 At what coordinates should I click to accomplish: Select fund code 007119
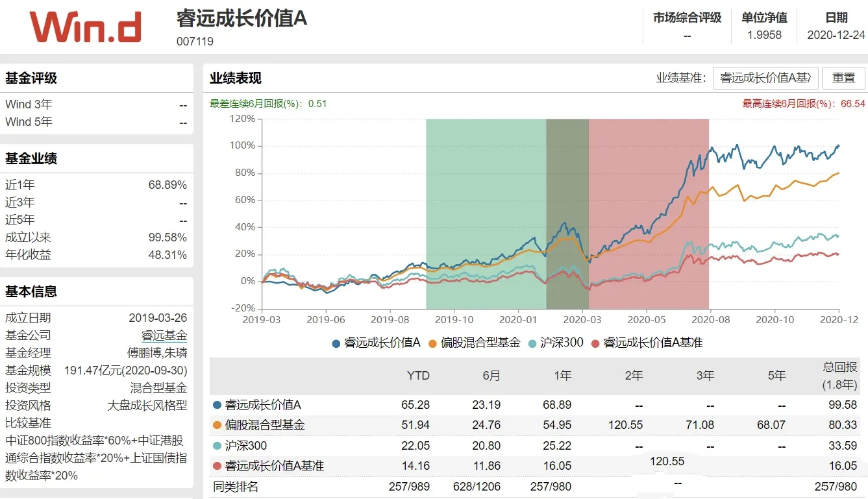click(195, 42)
